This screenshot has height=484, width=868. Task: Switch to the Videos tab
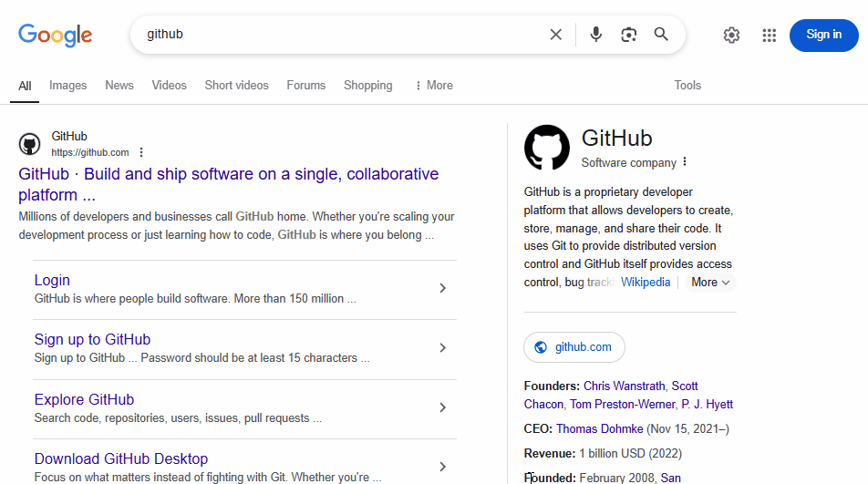pos(169,86)
